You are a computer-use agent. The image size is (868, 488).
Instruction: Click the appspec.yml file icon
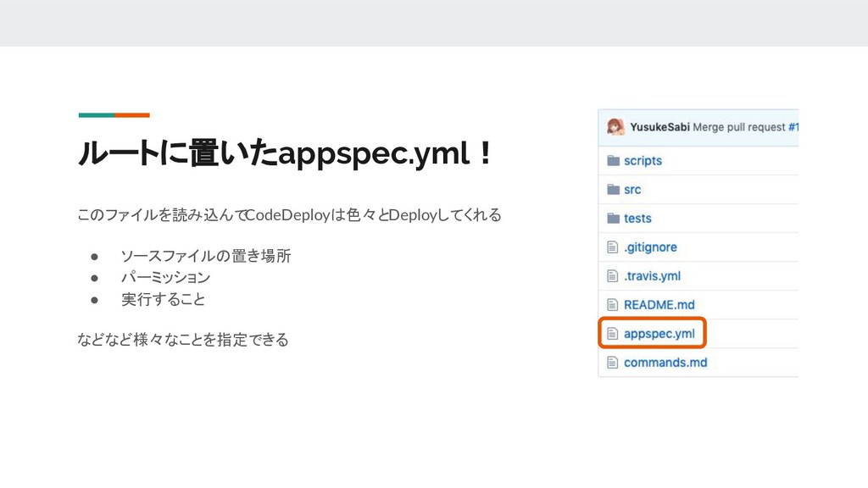(x=612, y=334)
